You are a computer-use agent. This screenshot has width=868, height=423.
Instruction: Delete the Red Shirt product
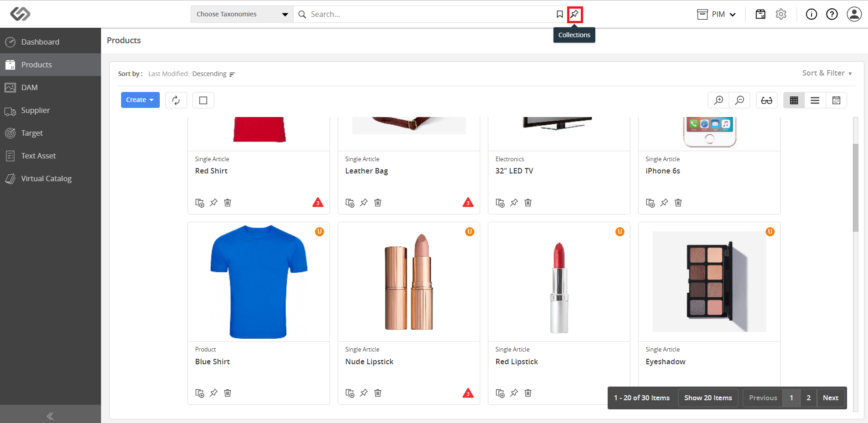(228, 203)
